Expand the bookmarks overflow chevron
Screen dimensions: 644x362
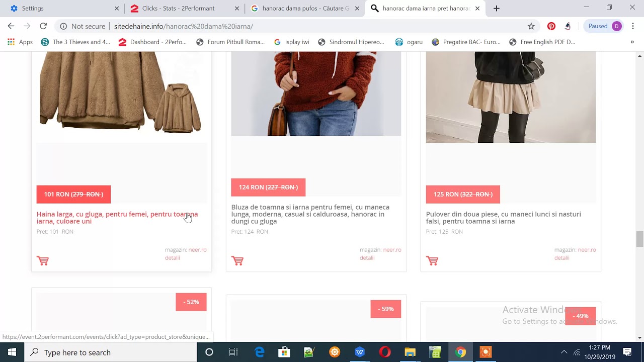tap(632, 42)
